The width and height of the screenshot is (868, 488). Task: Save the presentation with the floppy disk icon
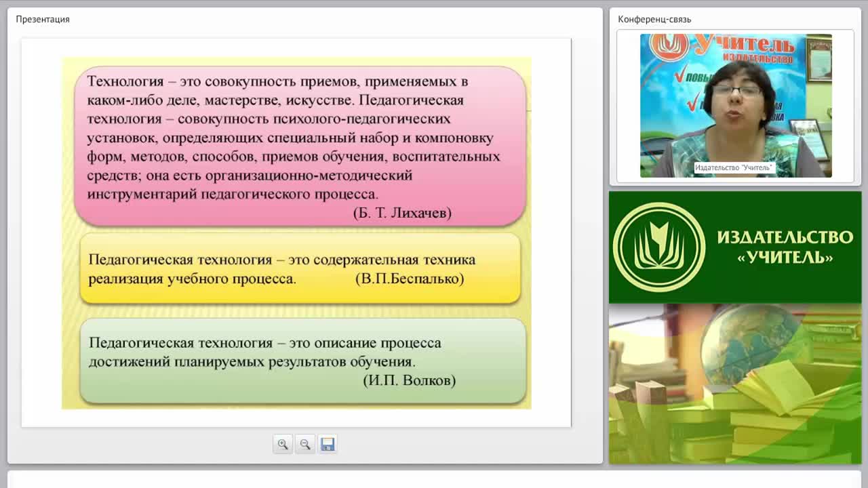coord(328,444)
